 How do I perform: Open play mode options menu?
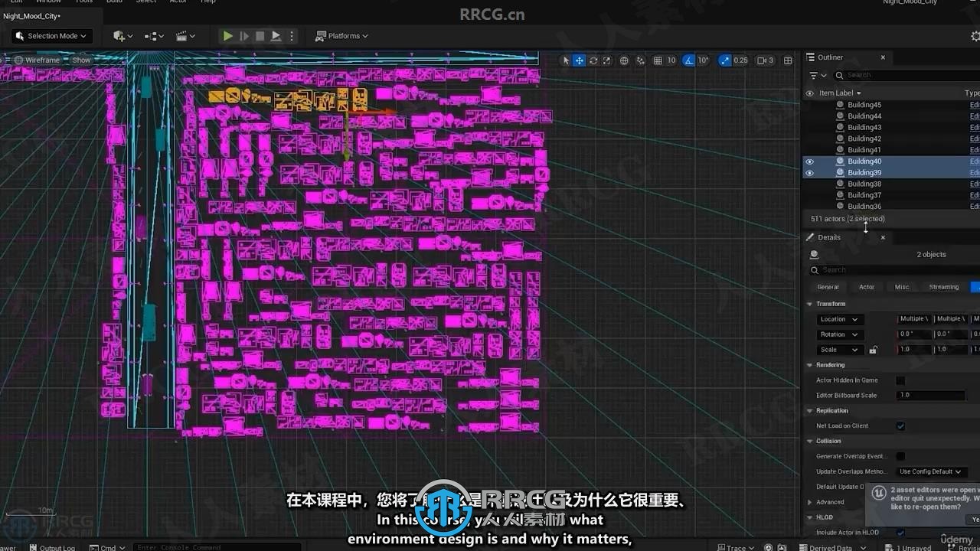coord(292,36)
